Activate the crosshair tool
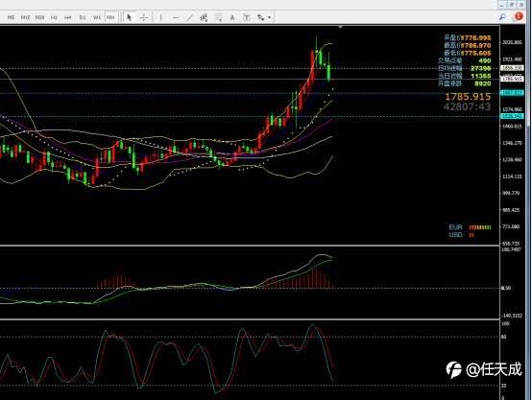 coord(144,17)
